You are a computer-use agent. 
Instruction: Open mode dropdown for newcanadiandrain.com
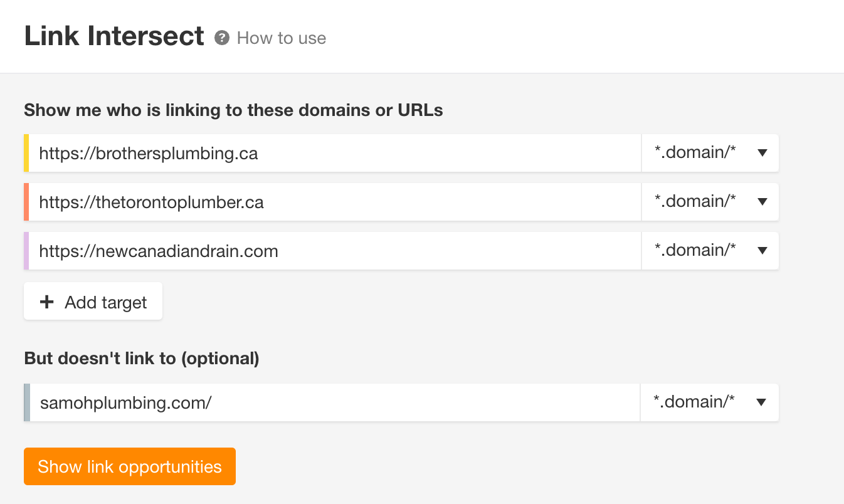coord(710,251)
